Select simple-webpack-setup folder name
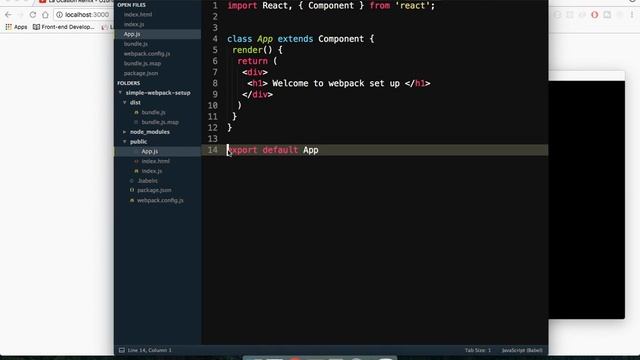 click(x=158, y=93)
